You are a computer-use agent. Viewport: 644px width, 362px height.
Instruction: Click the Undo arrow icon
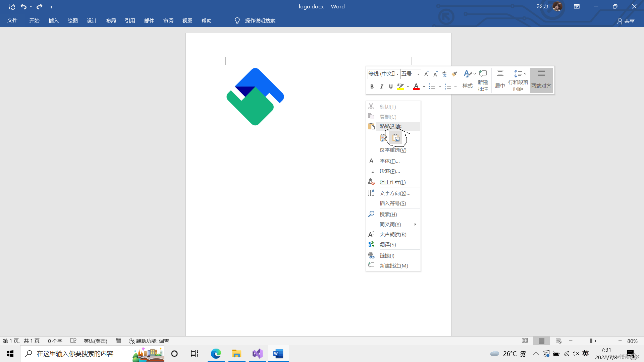[23, 6]
